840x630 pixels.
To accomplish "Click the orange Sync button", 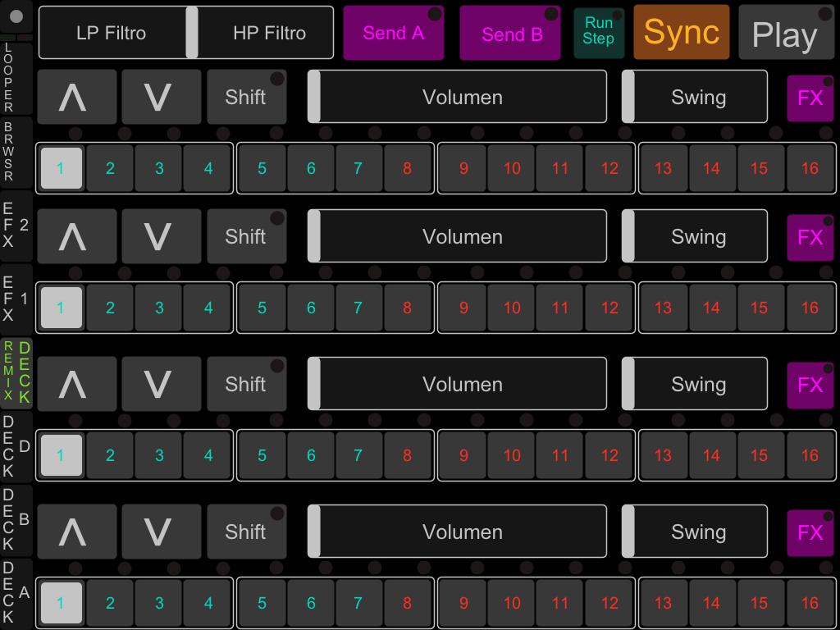I will (x=682, y=32).
